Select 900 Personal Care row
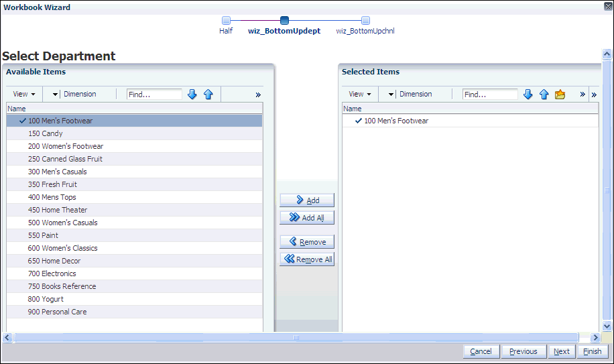The height and width of the screenshot is (364, 614). pos(134,312)
